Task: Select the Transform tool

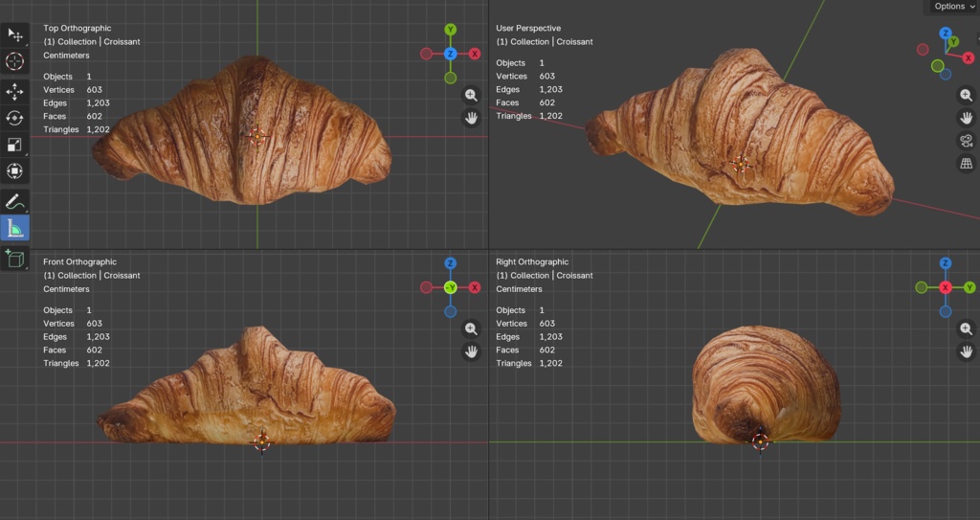Action: [x=14, y=170]
